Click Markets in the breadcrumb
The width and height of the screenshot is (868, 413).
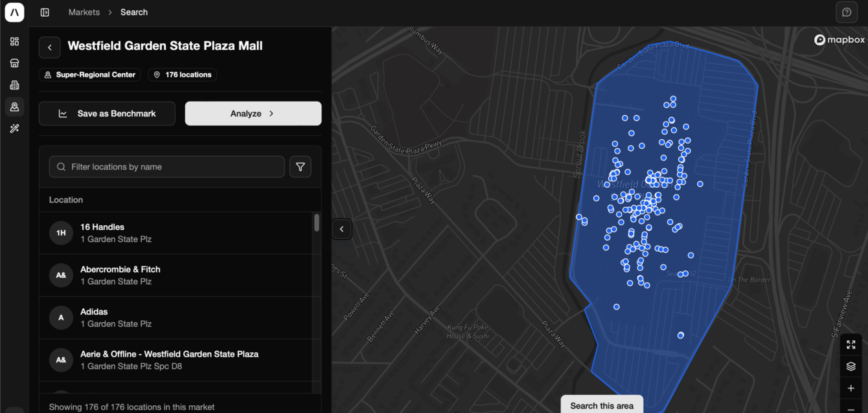click(x=84, y=12)
